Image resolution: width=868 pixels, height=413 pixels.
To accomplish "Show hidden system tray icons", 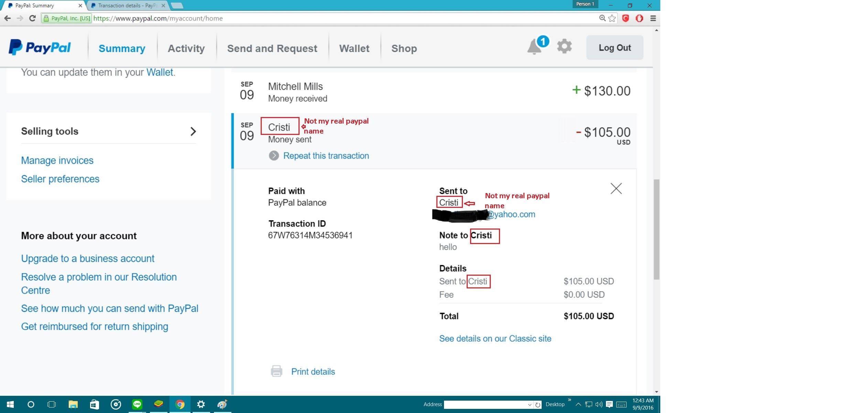I will coord(578,404).
